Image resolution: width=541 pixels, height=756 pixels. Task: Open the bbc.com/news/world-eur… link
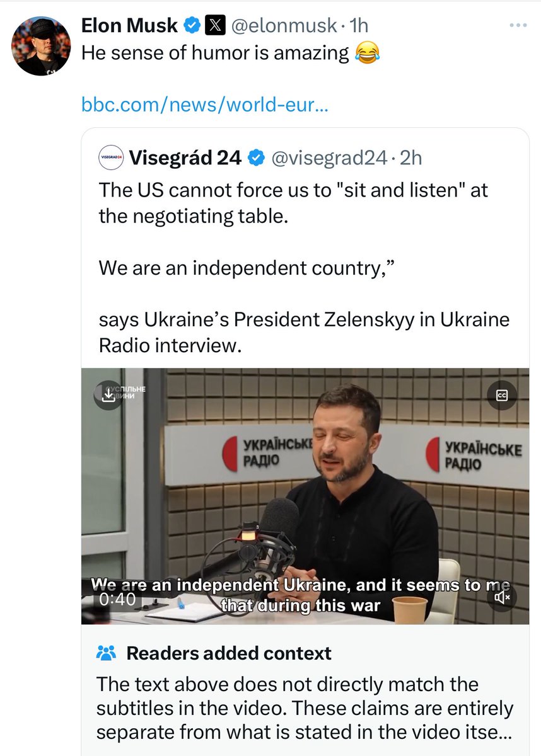click(x=206, y=105)
